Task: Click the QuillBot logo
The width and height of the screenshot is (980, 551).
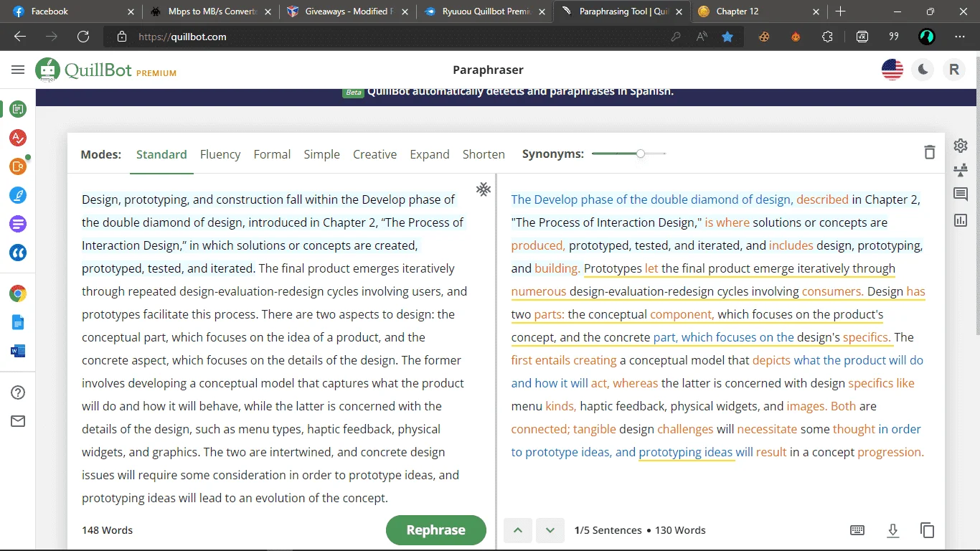Action: point(105,70)
